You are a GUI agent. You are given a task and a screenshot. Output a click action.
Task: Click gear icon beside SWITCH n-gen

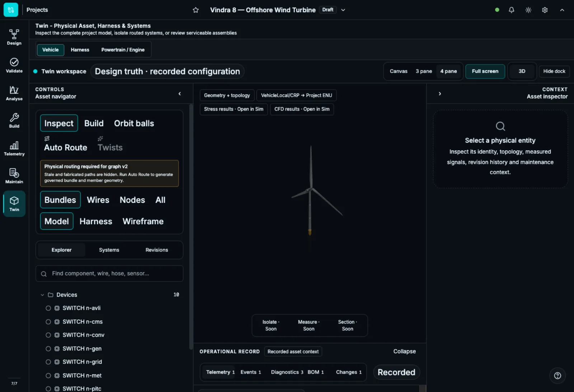(x=57, y=349)
